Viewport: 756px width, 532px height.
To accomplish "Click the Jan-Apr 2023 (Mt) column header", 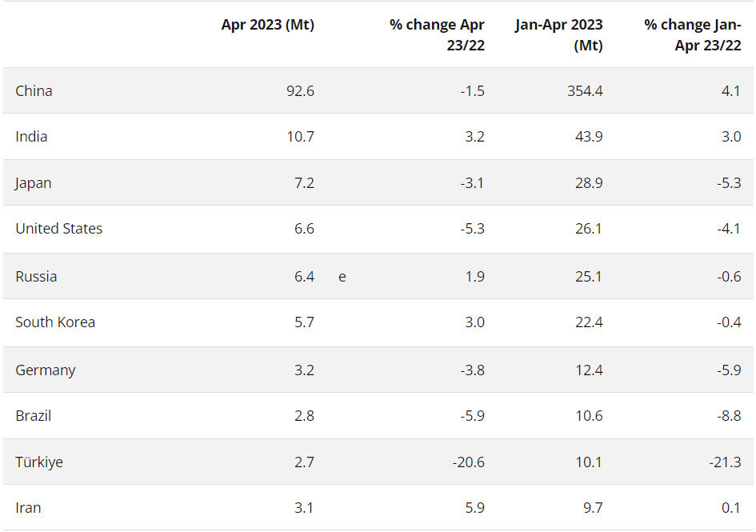I will point(558,35).
